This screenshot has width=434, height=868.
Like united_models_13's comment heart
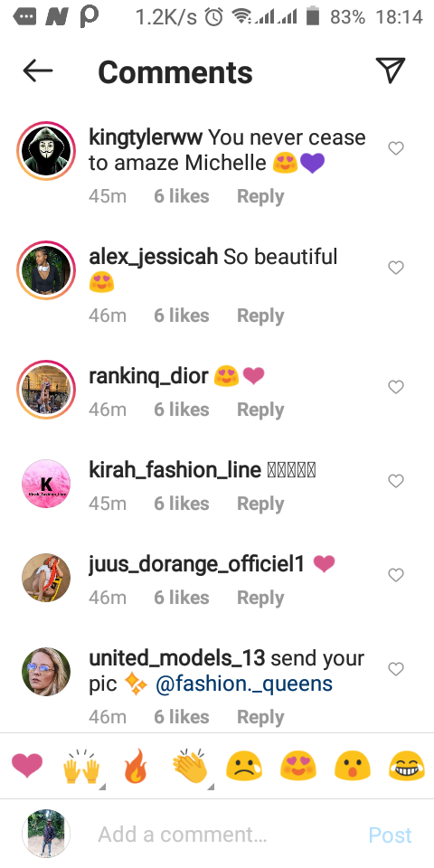[396, 669]
